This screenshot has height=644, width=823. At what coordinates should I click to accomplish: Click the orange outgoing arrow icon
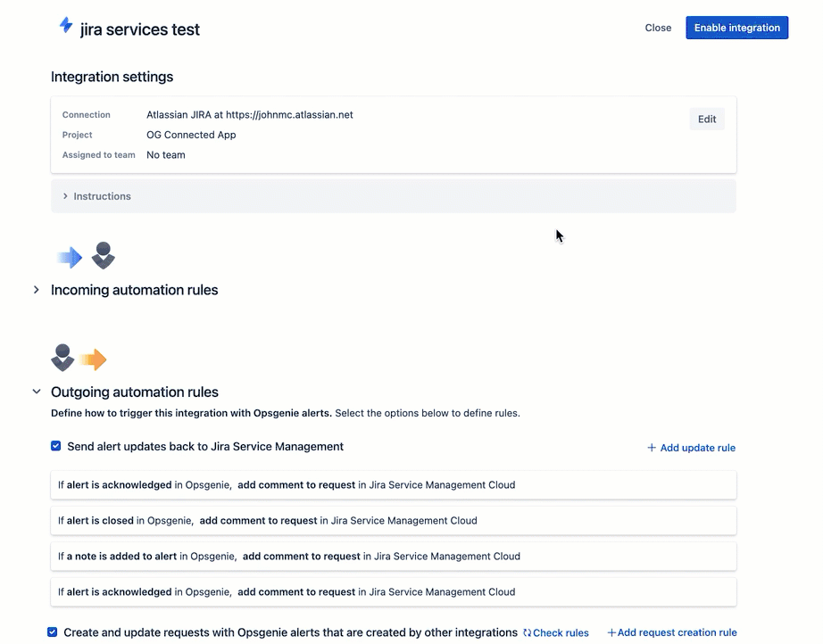[94, 359]
